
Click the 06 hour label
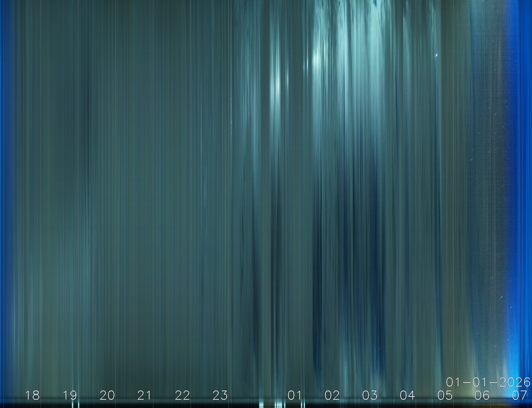482,395
